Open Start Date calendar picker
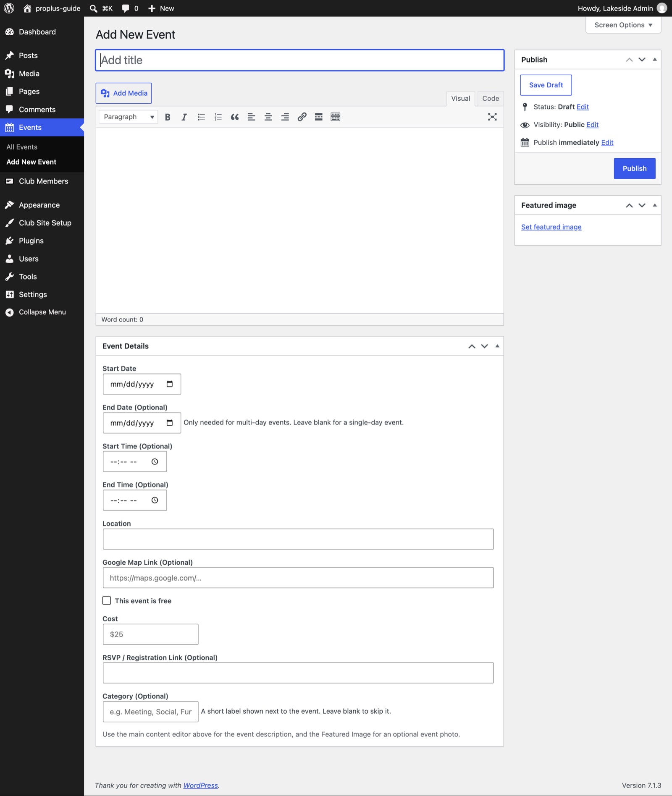 pos(170,384)
